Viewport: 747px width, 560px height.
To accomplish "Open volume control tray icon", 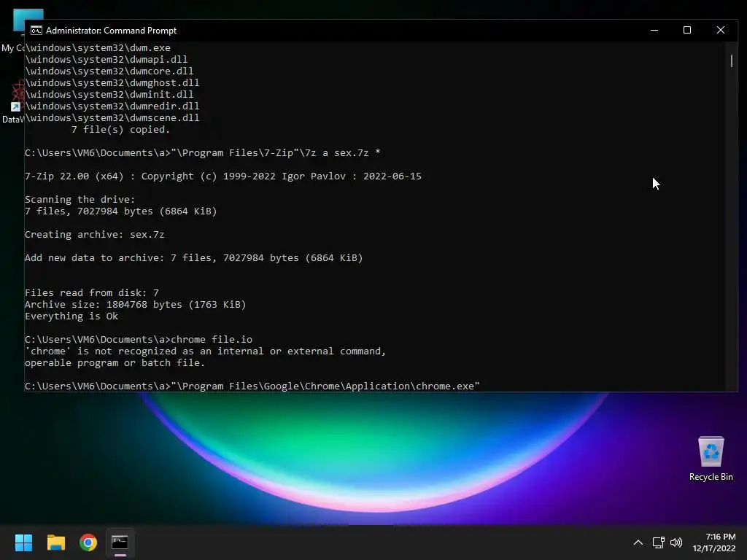I will (676, 542).
